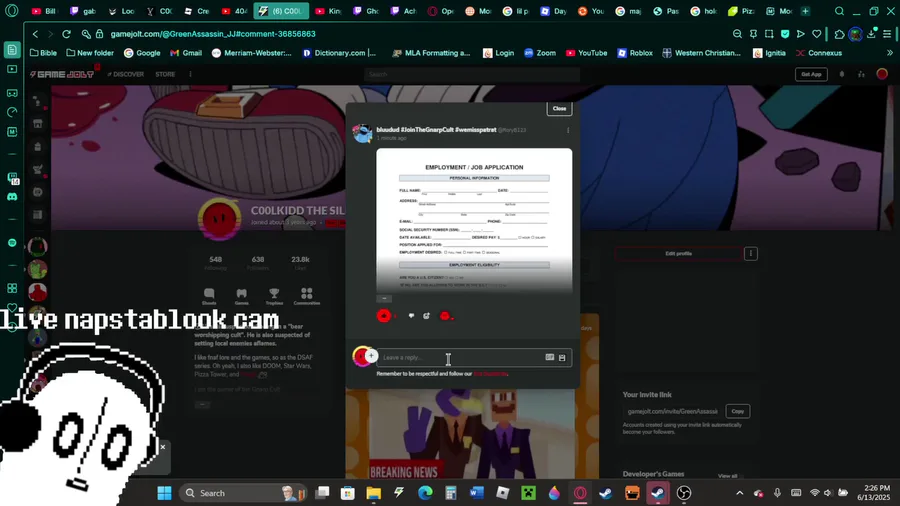The image size is (900, 506).
Task: Copy the invite link with the Copy button
Action: pyautogui.click(x=738, y=411)
